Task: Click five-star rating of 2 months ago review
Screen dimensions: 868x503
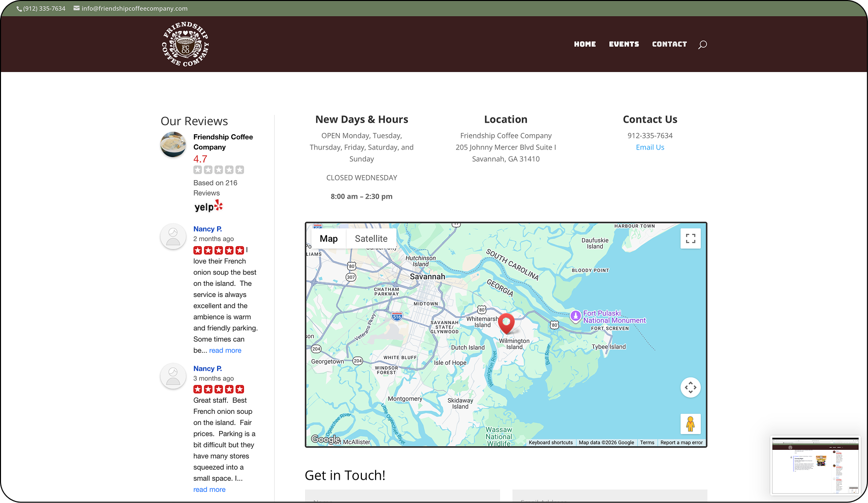Action: tap(219, 250)
